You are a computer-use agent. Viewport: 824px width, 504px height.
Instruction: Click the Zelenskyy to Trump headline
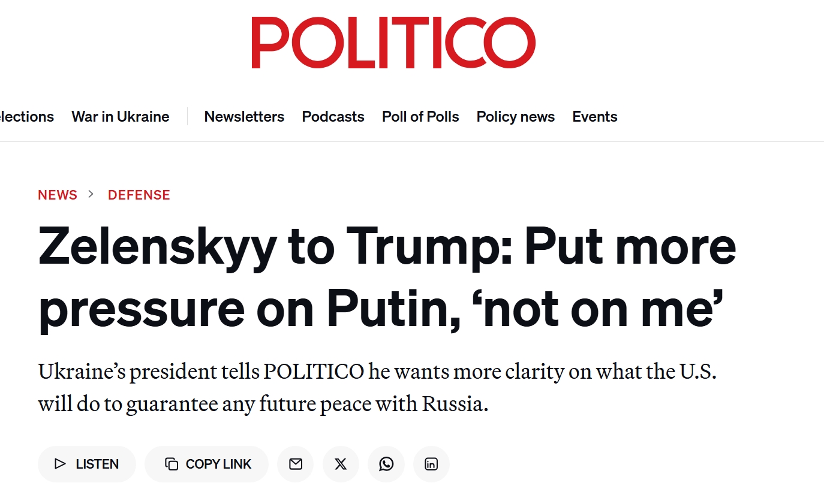(387, 277)
